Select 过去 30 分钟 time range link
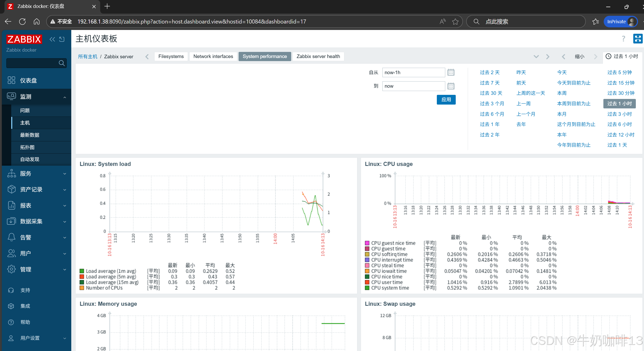Image resolution: width=644 pixels, height=351 pixels. tap(621, 93)
